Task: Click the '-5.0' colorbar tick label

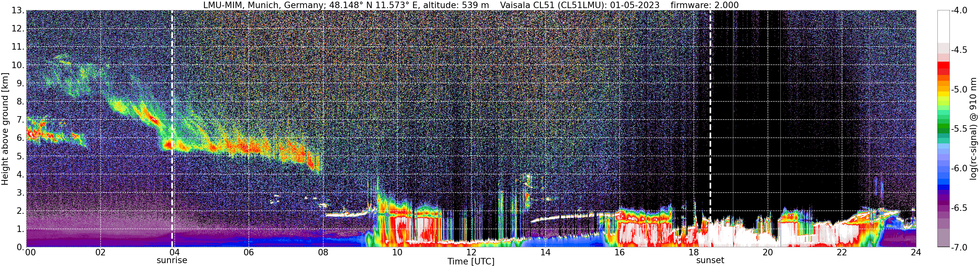Action: (x=959, y=90)
